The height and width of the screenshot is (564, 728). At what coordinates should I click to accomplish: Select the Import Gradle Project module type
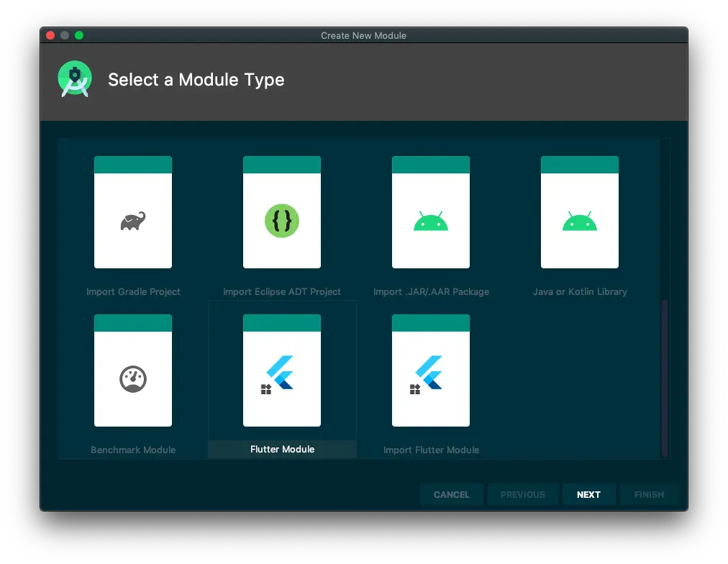[133, 212]
